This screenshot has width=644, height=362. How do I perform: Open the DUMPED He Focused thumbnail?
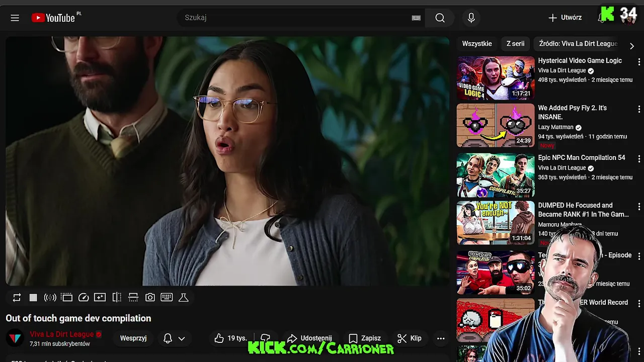pos(496,223)
